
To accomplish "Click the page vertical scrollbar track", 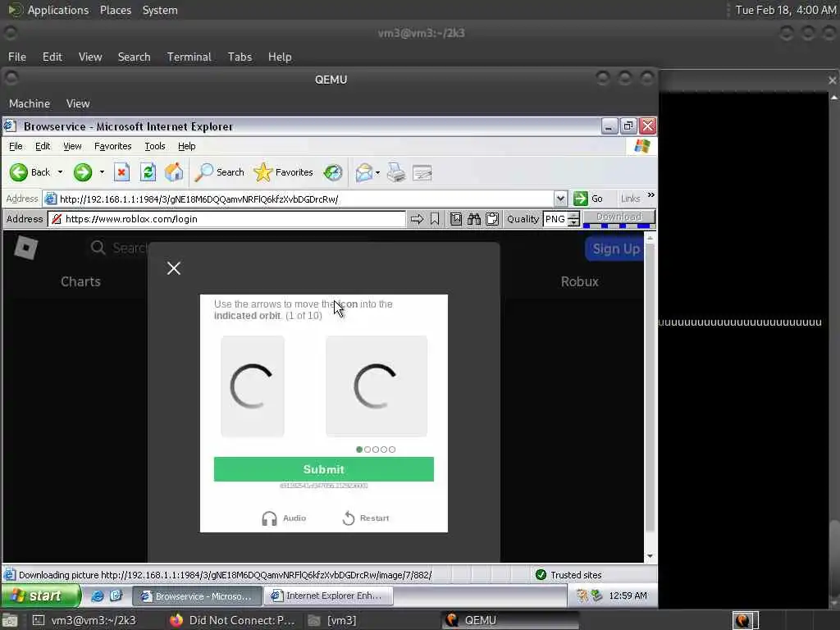I will (x=650, y=396).
